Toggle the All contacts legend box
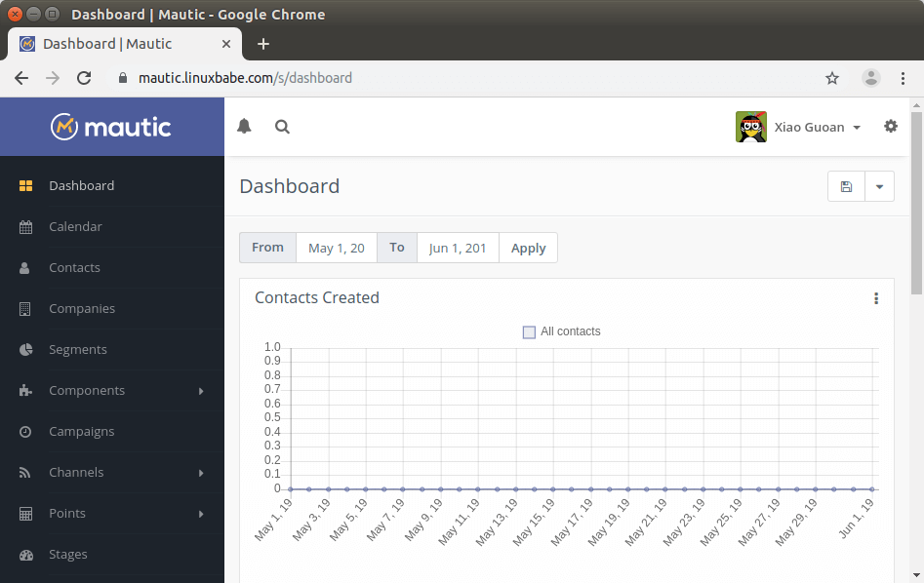Screen dimensions: 924x583 point(529,332)
